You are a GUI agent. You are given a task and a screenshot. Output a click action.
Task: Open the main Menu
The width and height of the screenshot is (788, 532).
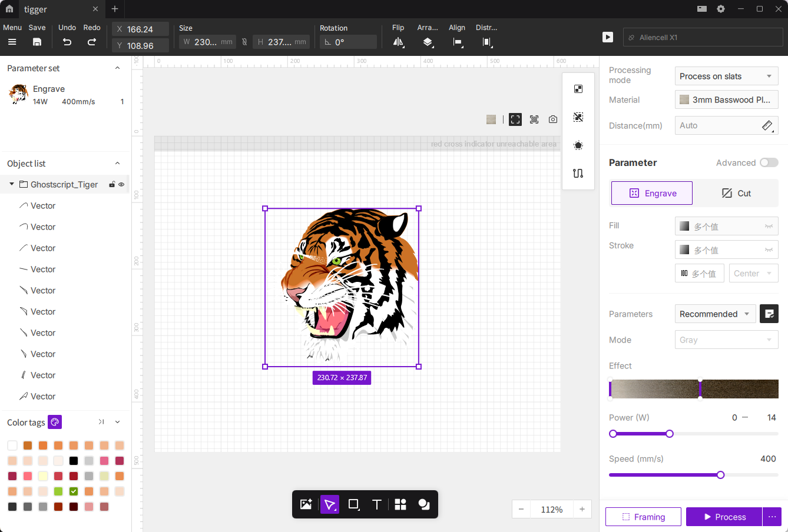pos(12,42)
